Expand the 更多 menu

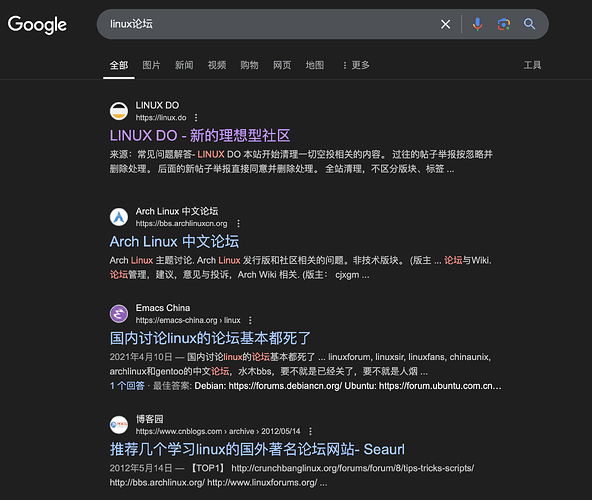tap(356, 65)
